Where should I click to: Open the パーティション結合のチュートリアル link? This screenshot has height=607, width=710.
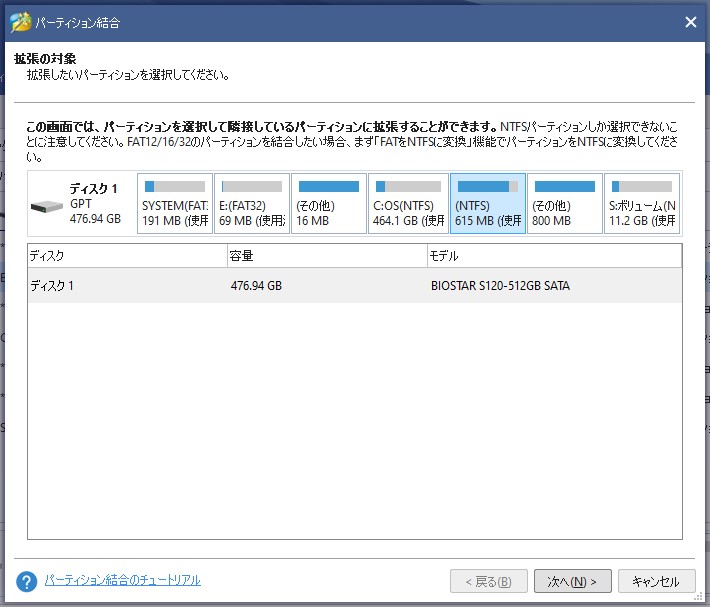tap(122, 580)
